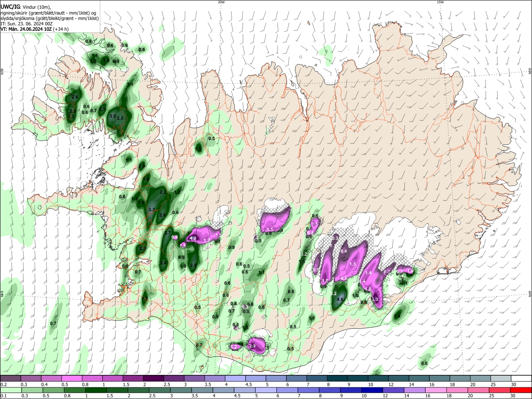Image resolution: width=532 pixels, height=399 pixels.
Task: Click the 'rigning/skúrir' legend description line
Action: coord(48,13)
